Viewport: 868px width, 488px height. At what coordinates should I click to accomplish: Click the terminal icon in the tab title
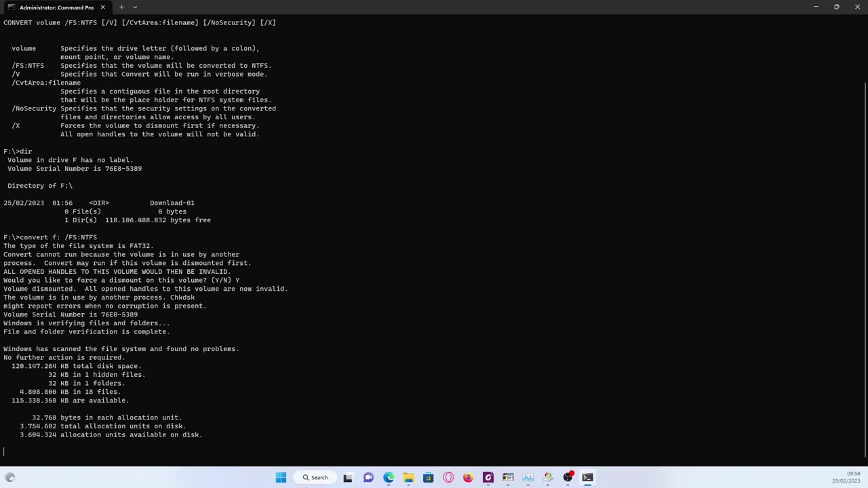[11, 7]
